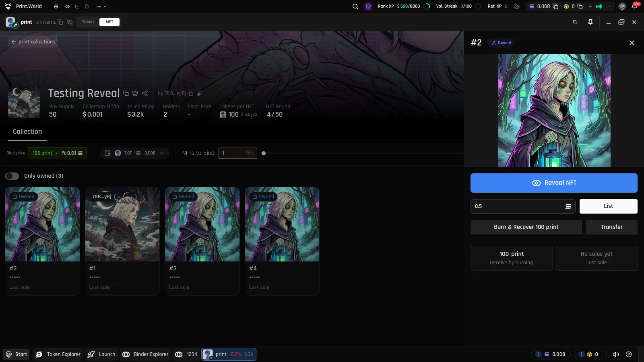Click the purple skull rank icon
The width and height of the screenshot is (644, 362).
tap(368, 6)
